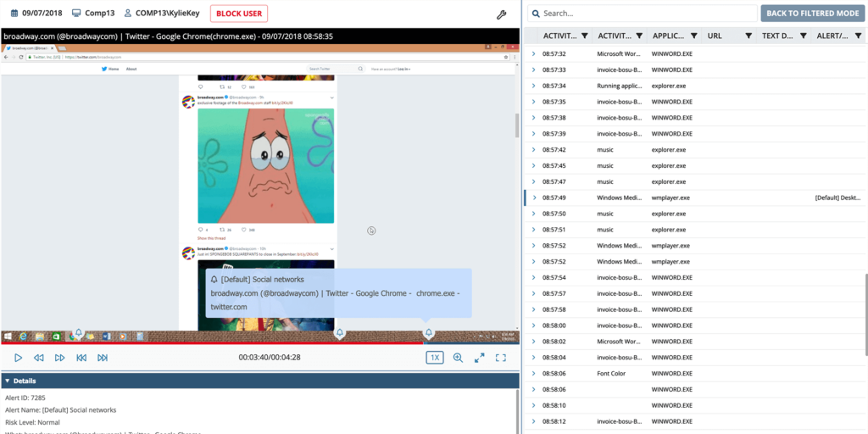
Task: Click the Alert ID: 7285 text
Action: [x=25, y=398]
